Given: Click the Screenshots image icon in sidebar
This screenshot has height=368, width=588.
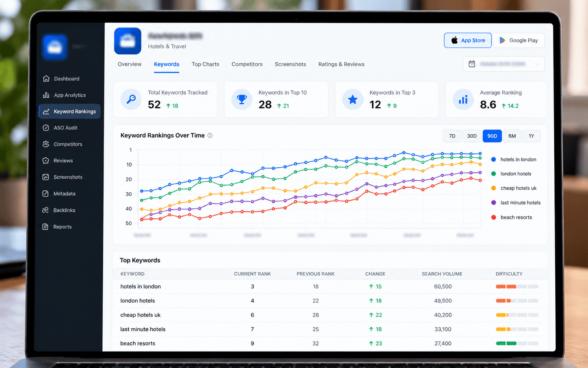Looking at the screenshot, I should click(x=46, y=177).
